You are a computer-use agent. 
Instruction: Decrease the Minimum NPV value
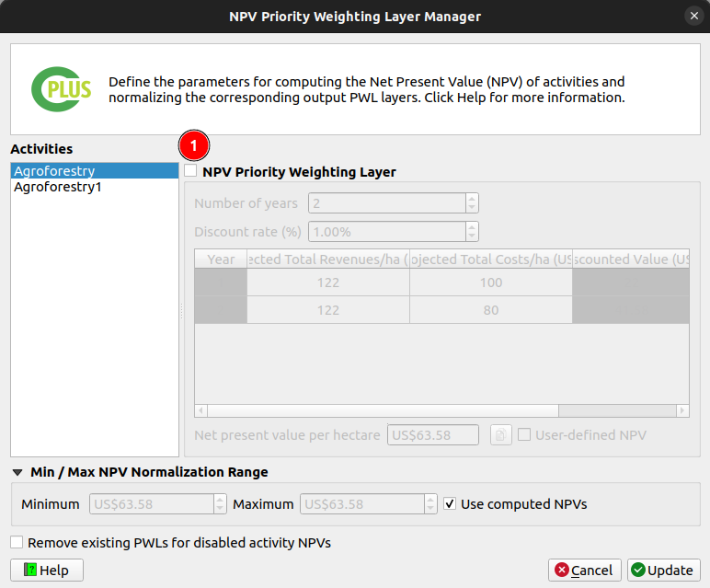tap(220, 509)
